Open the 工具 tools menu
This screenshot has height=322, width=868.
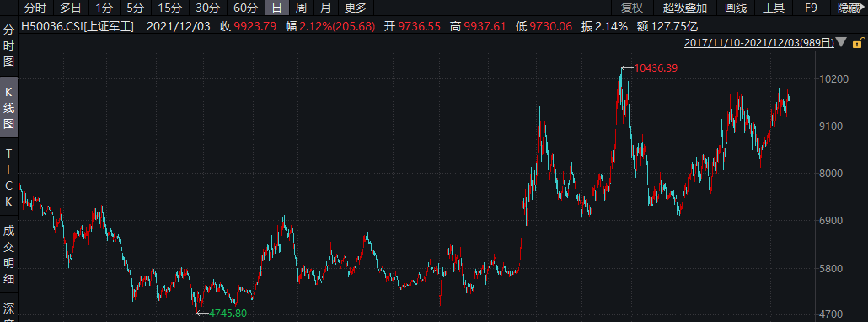[x=774, y=8]
